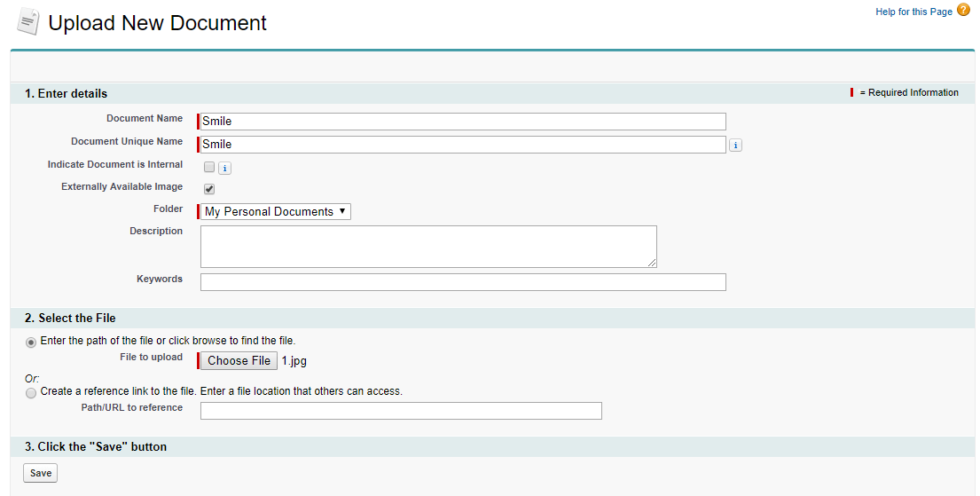Click info icon beside Internal document checkbox
The image size is (980, 496).
point(225,168)
